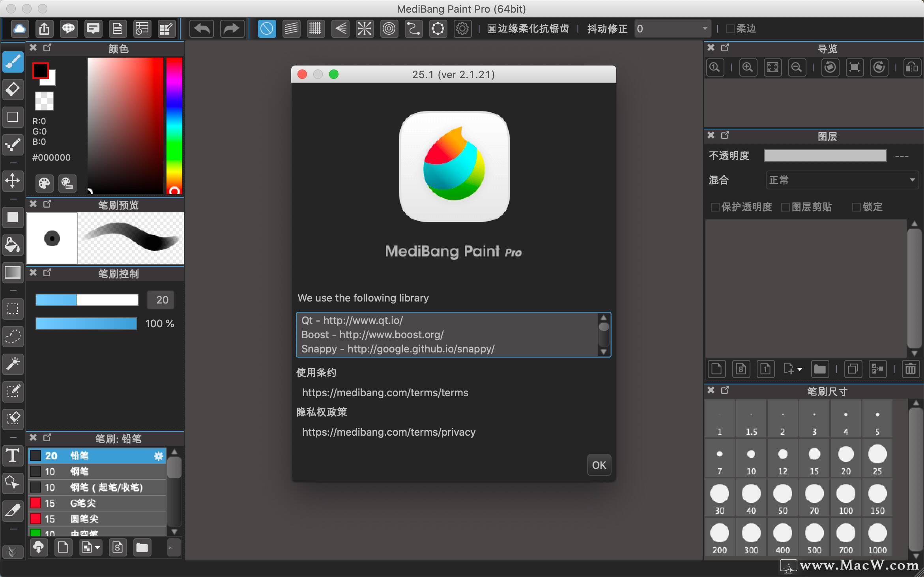Viewport: 924px width, 577px height.
Task: Select the Eraser tool
Action: pyautogui.click(x=13, y=90)
